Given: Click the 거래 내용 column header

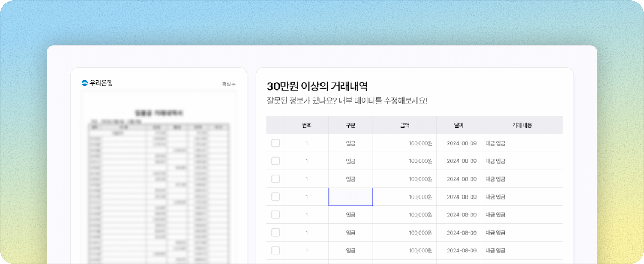Looking at the screenshot, I should [522, 125].
